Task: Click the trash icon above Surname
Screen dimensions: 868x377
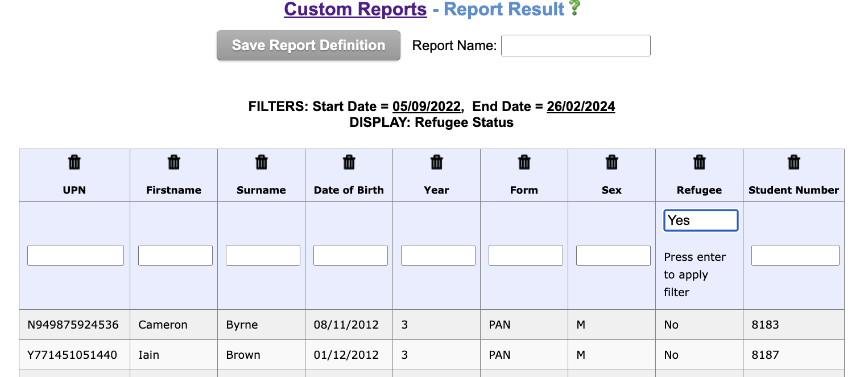Action: (262, 162)
